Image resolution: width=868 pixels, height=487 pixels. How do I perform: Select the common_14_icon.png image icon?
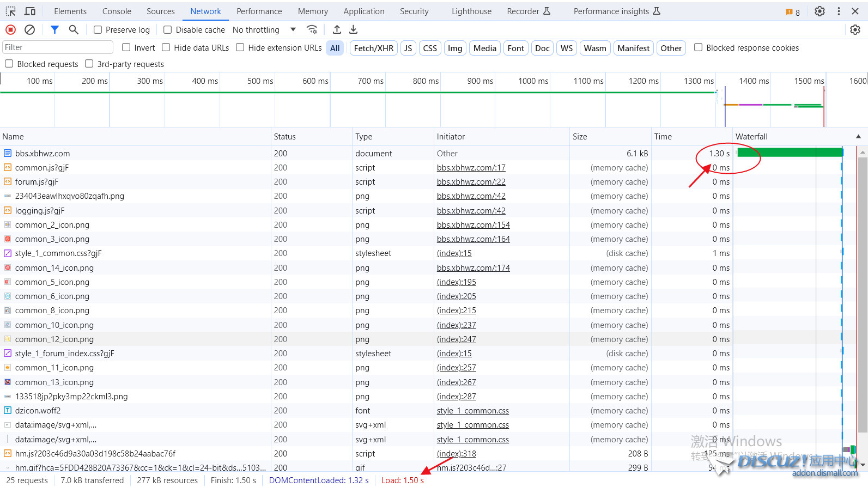(x=8, y=268)
